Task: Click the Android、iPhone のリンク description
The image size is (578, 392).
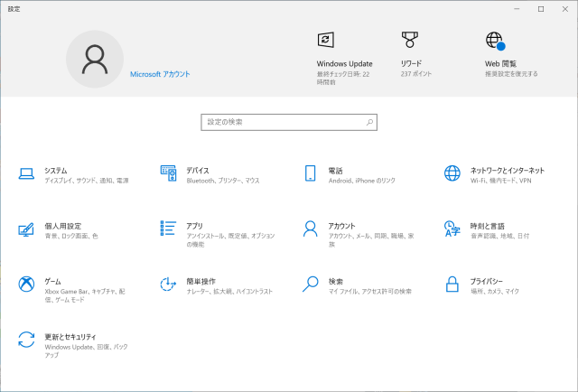Action: coord(362,181)
